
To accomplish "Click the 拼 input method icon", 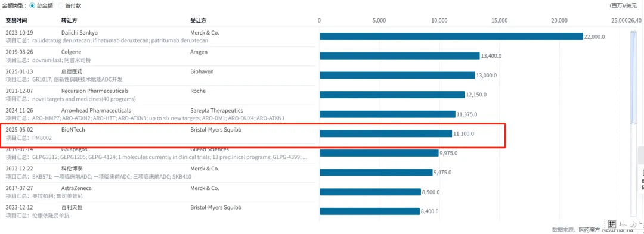I will tap(612, 224).
